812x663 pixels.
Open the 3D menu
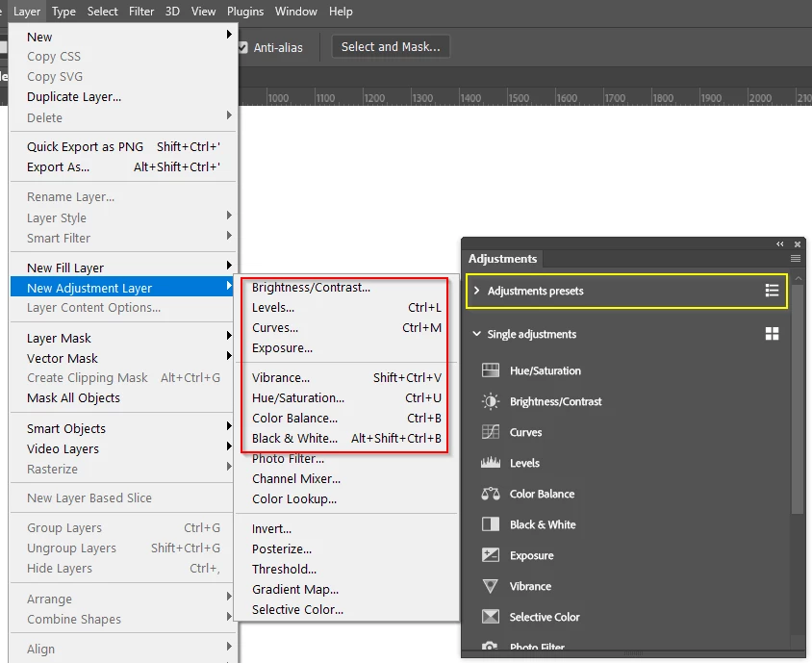pos(172,12)
